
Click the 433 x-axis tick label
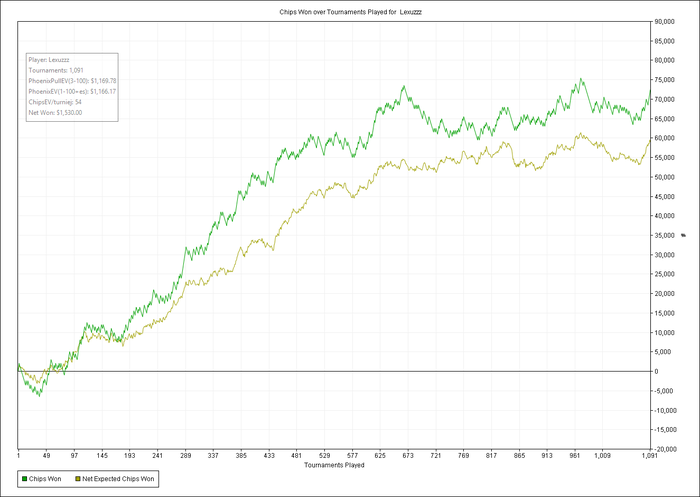(x=269, y=456)
